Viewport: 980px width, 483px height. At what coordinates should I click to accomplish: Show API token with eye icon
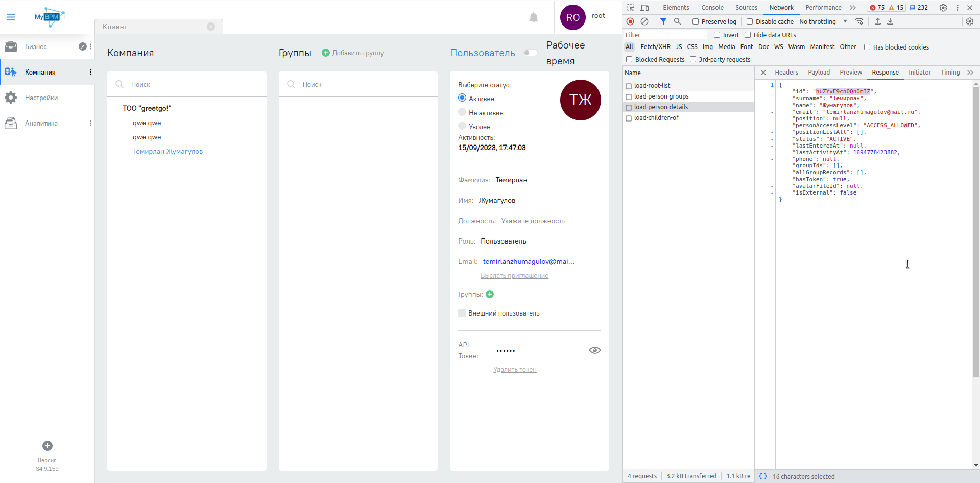click(x=594, y=350)
